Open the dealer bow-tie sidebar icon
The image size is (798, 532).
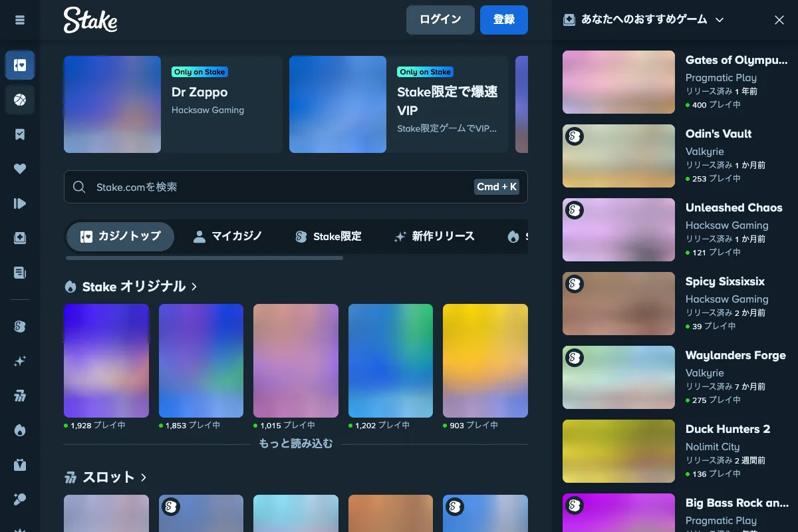(x=20, y=465)
